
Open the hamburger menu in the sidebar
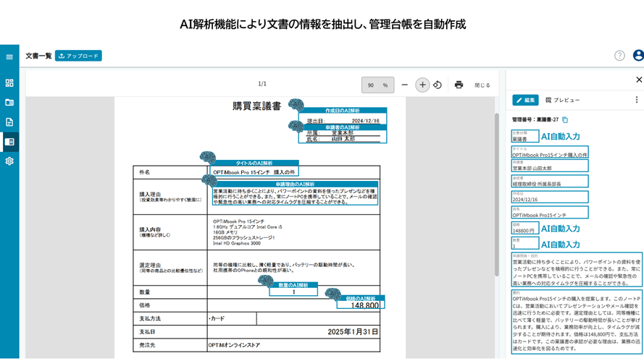point(9,57)
